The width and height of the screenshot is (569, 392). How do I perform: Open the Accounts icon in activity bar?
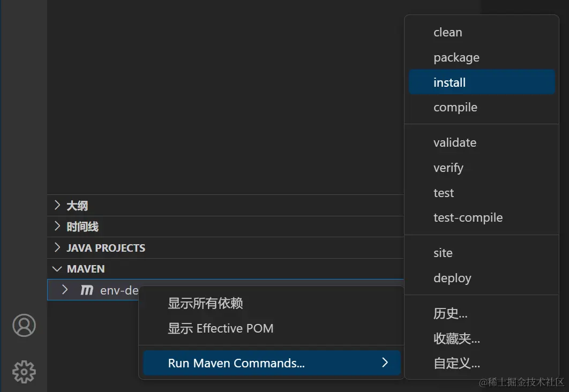pyautogui.click(x=24, y=326)
